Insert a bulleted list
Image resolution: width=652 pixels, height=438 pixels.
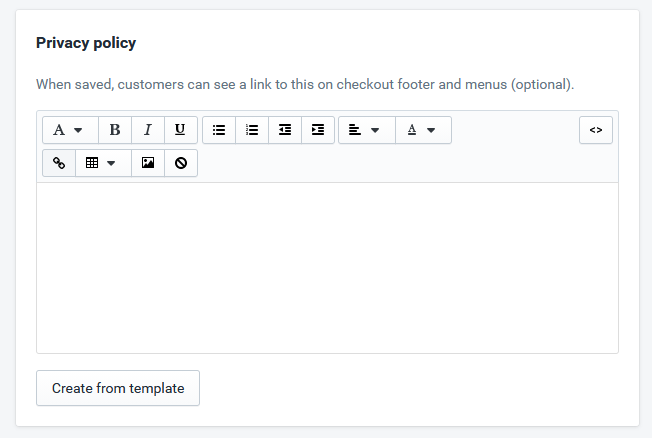[219, 130]
